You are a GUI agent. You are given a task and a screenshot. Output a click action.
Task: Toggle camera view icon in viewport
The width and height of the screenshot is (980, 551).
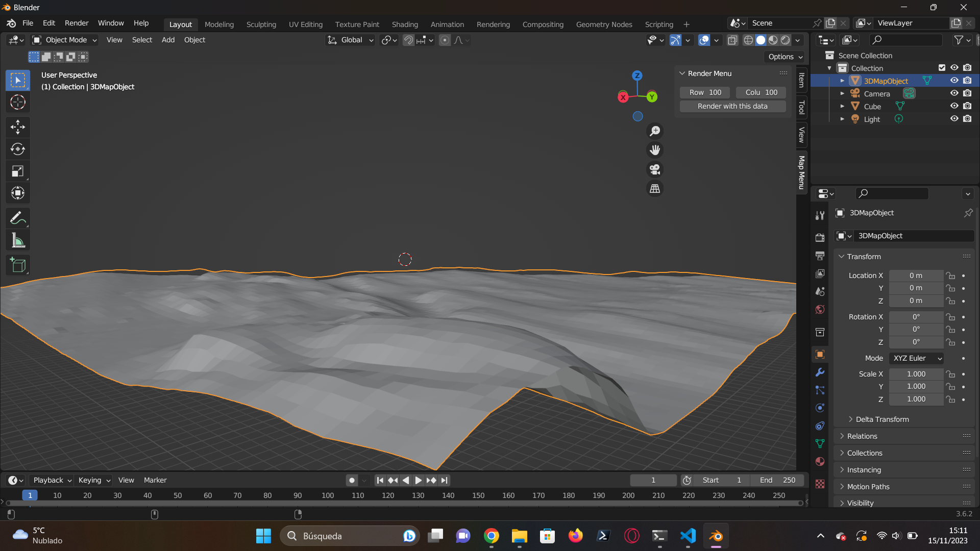tap(655, 169)
